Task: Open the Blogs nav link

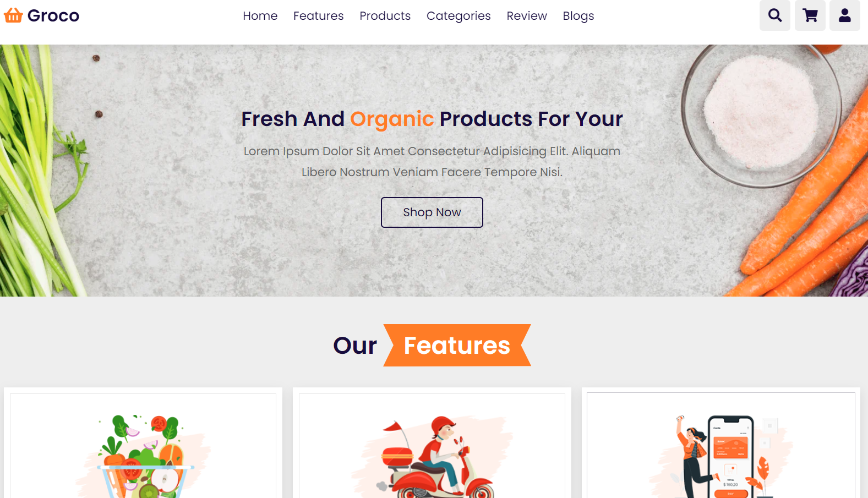Action: (x=578, y=16)
